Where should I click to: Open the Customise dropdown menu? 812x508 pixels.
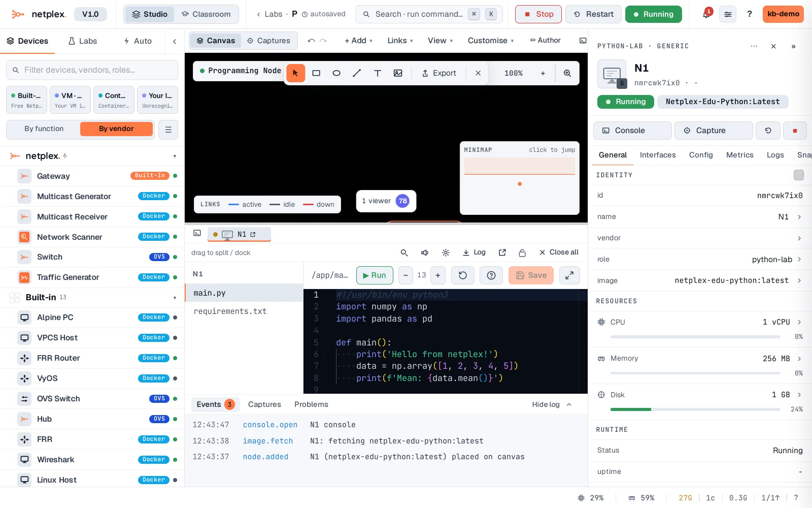[491, 41]
